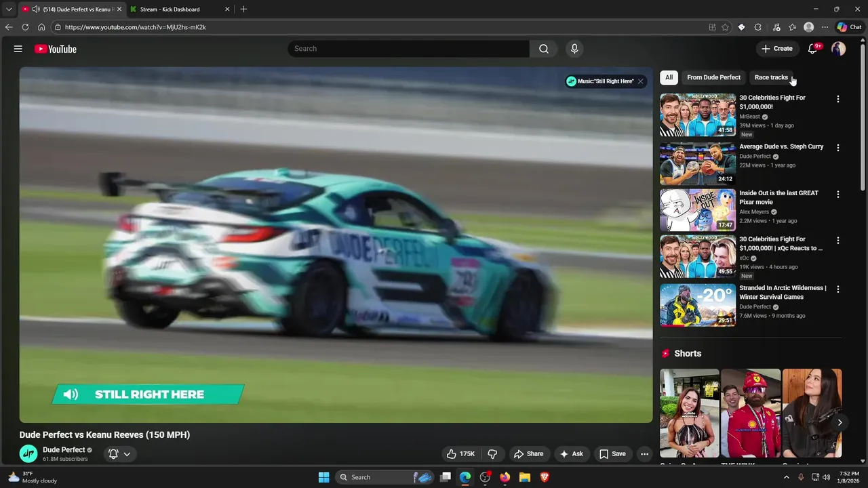Mute the audio icon on YouTube tab
This screenshot has width=868, height=488.
(x=35, y=9)
